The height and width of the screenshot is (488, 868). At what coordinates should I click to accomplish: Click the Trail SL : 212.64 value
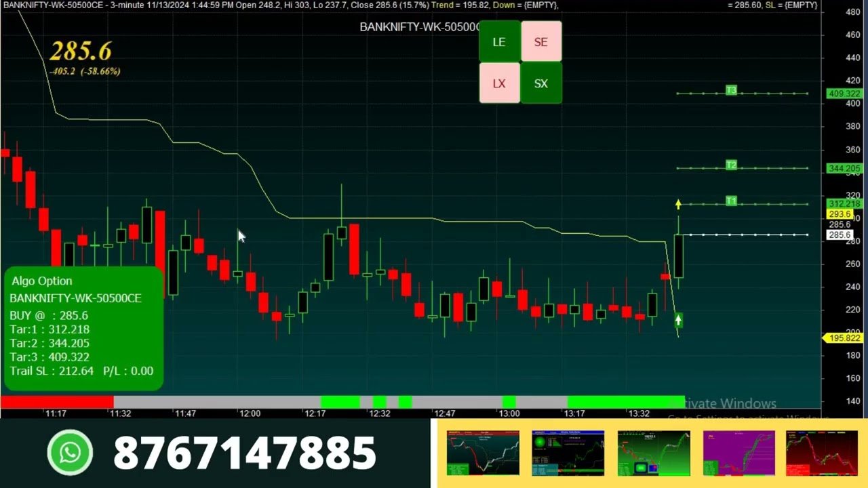52,371
